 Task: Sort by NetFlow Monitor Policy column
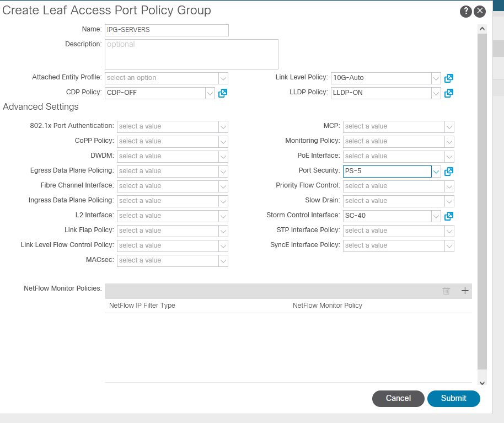tap(327, 306)
